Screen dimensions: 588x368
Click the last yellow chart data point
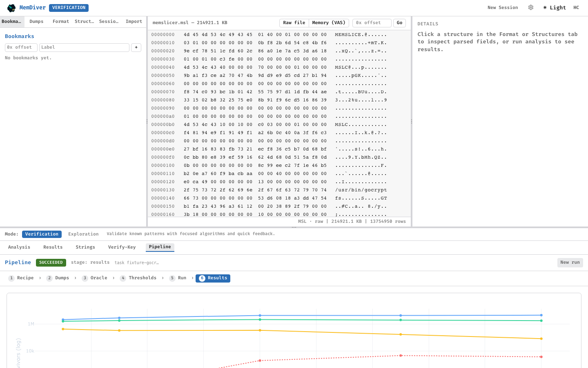point(541,339)
